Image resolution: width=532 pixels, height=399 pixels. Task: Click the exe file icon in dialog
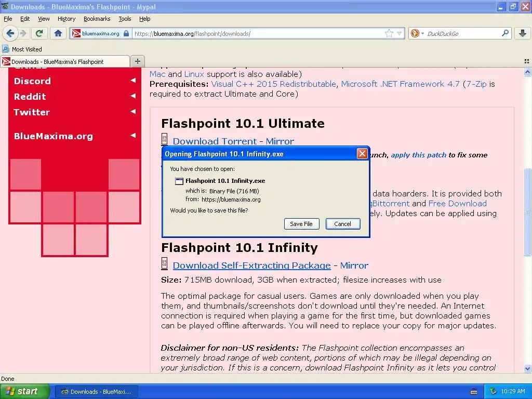[179, 181]
